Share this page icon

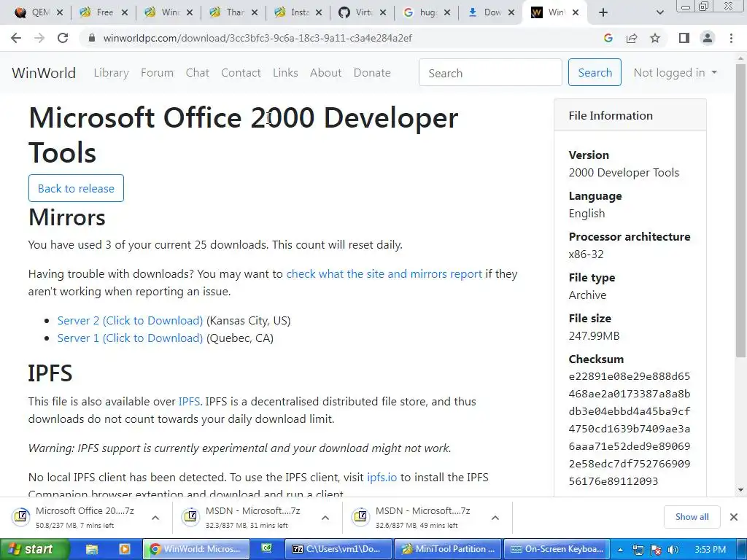(632, 38)
